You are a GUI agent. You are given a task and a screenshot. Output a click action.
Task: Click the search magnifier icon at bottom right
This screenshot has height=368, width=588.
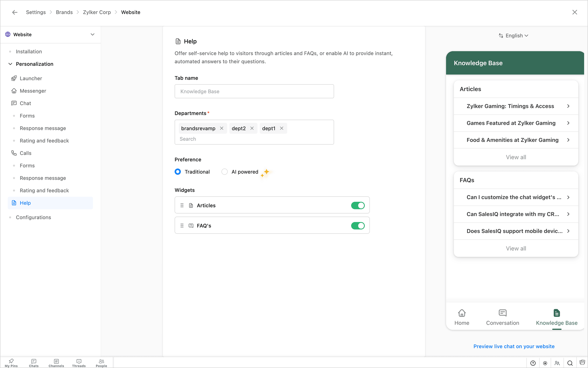(570, 363)
